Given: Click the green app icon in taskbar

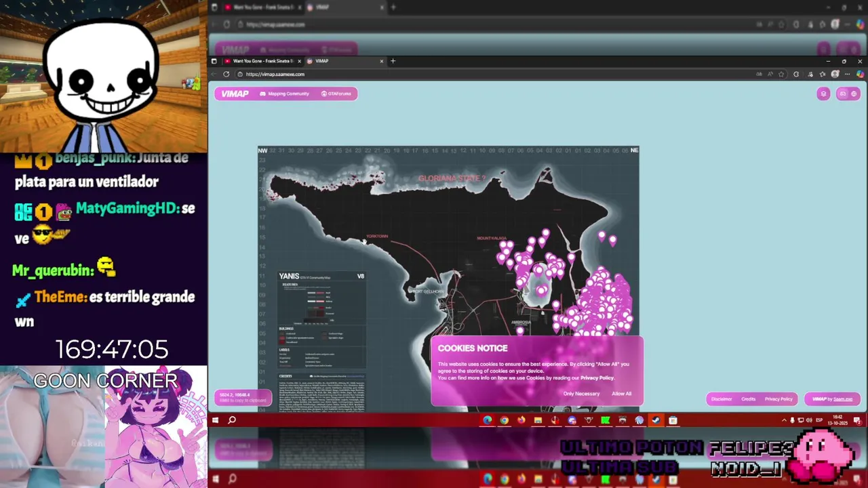Looking at the screenshot, I should [605, 420].
